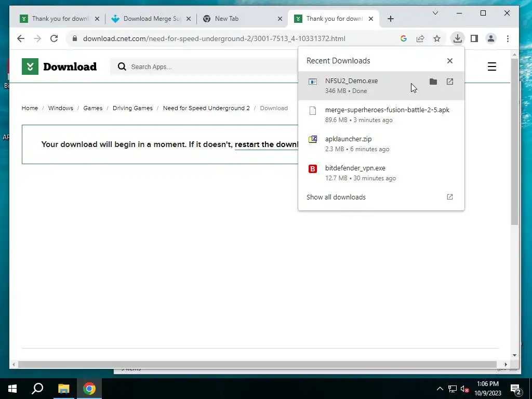Open the tab search dropdown
Image resolution: width=532 pixels, height=399 pixels.
tap(435, 13)
